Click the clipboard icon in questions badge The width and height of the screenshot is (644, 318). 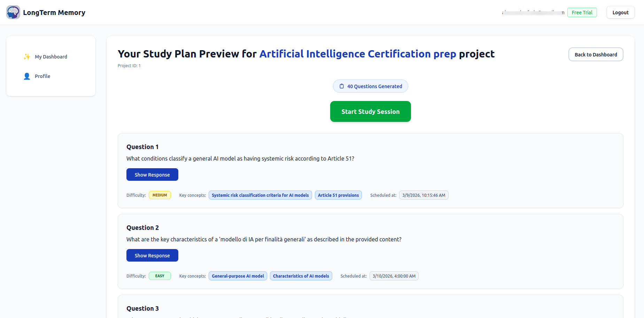[x=342, y=86]
